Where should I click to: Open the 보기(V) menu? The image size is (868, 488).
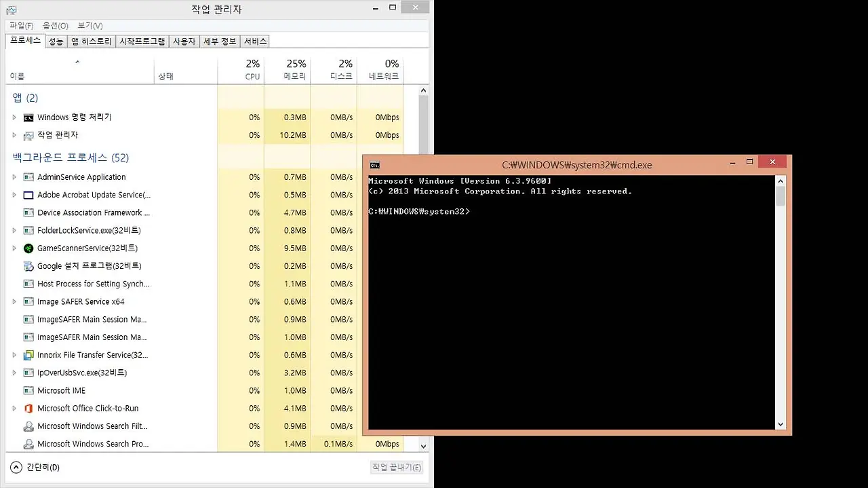(x=90, y=26)
